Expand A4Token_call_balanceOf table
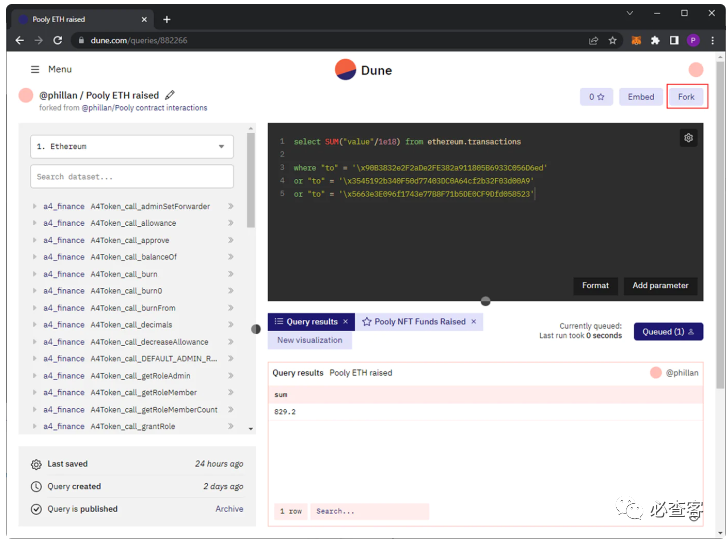727x541 pixels. [x=34, y=257]
